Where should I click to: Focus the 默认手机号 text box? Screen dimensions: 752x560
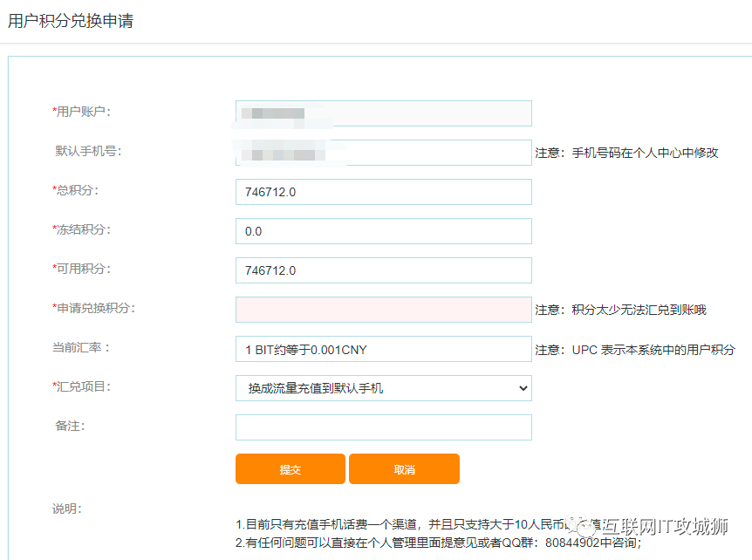pyautogui.click(x=383, y=153)
